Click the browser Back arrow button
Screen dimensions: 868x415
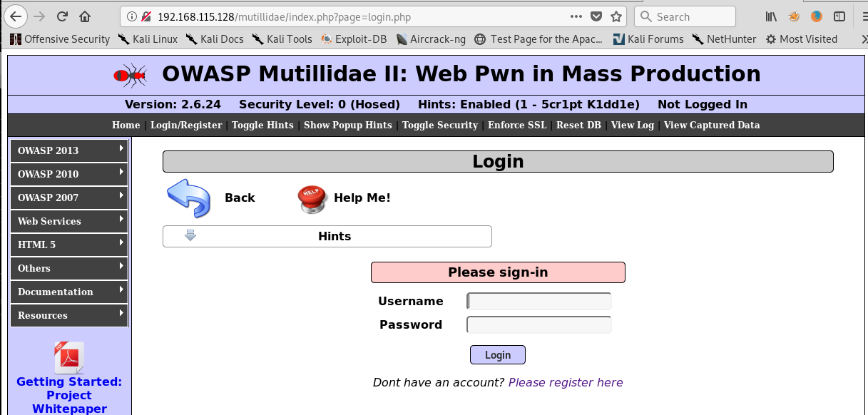tap(16, 16)
